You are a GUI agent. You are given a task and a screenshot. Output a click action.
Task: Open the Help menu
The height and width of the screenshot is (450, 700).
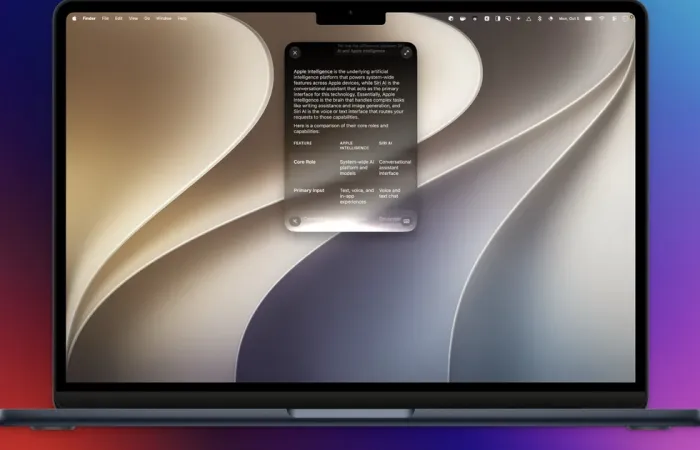(x=182, y=18)
